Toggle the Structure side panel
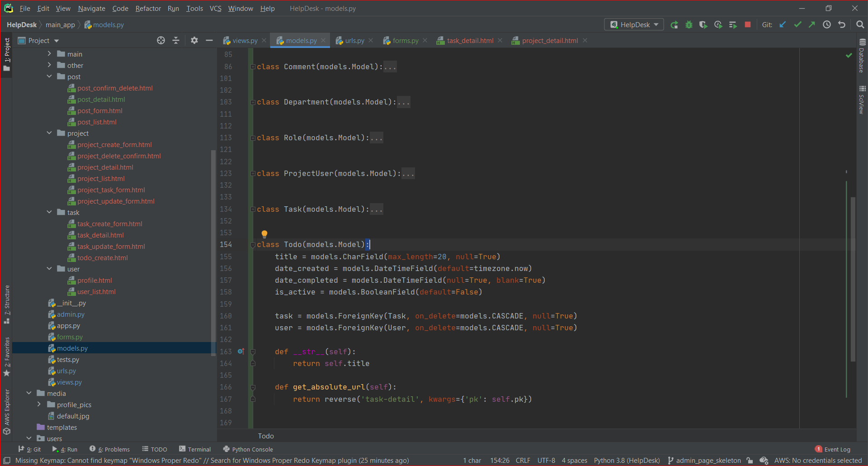868x466 pixels. click(7, 304)
